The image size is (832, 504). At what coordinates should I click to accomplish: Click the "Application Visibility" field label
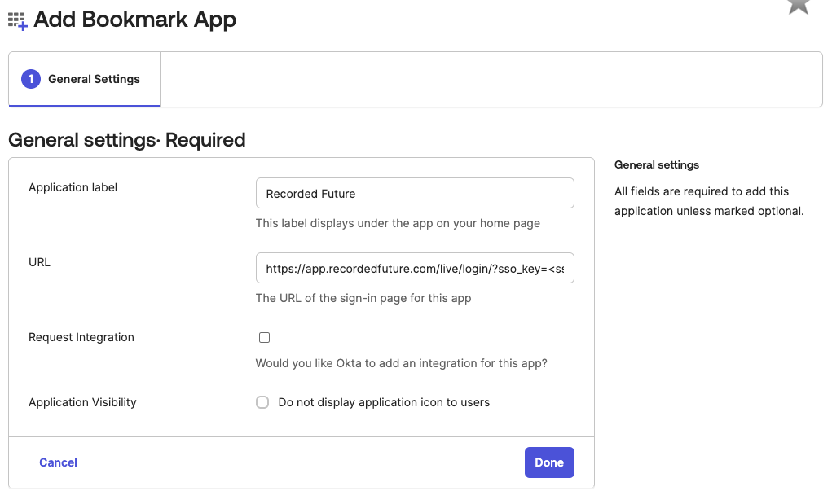(82, 402)
